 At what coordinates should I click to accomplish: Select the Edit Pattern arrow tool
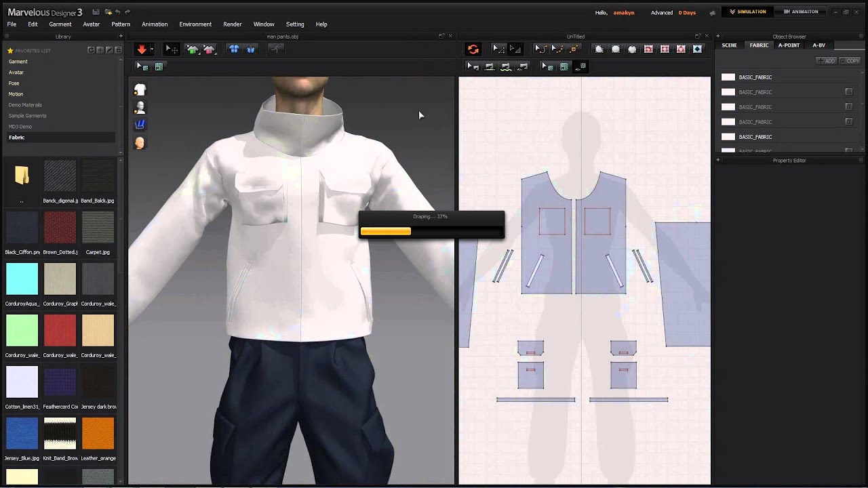(x=498, y=49)
